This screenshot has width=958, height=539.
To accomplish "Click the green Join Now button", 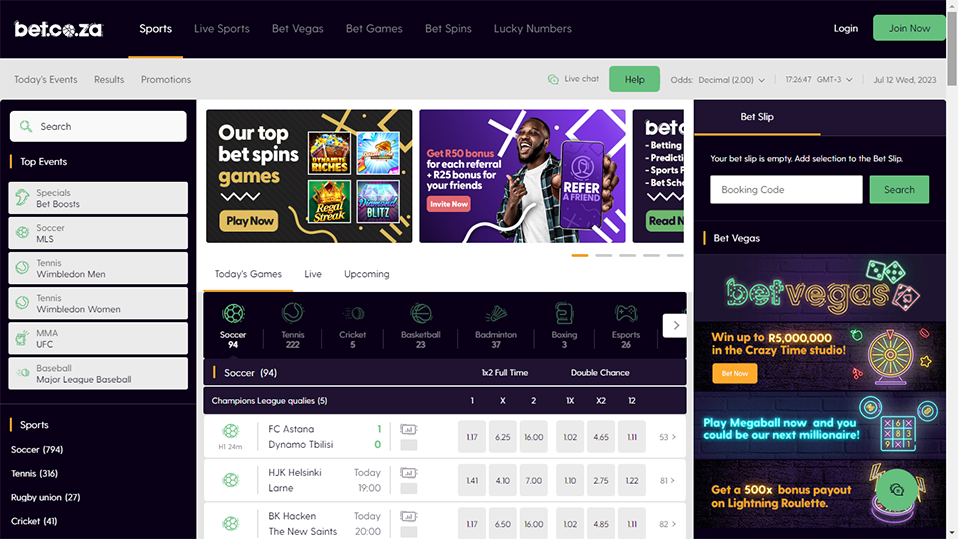I will point(909,28).
